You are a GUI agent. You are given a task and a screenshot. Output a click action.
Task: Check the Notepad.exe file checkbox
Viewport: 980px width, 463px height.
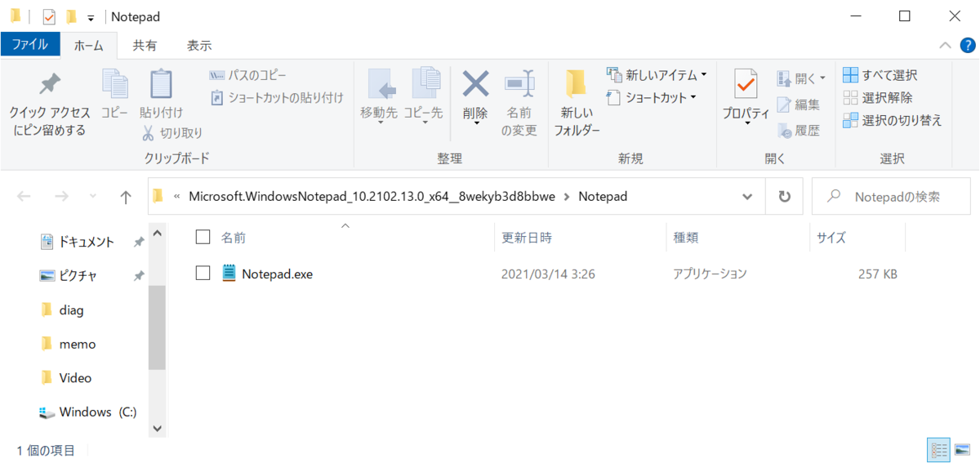coord(203,274)
